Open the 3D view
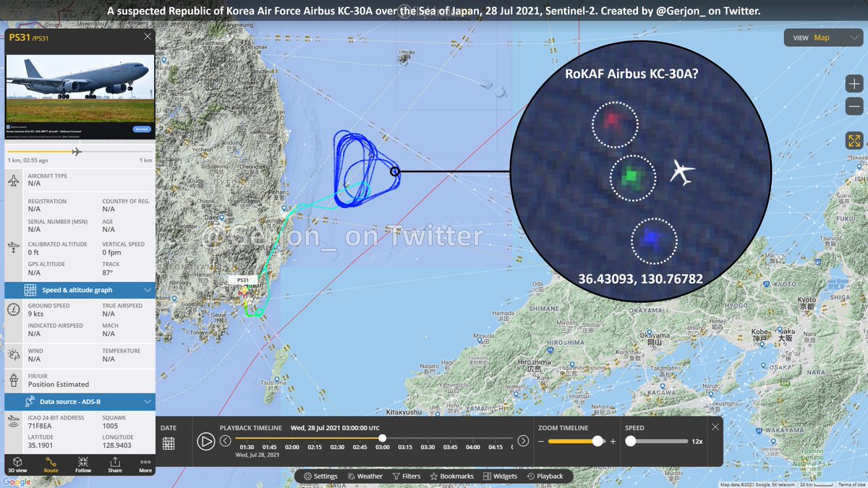The image size is (868, 488). point(17,465)
